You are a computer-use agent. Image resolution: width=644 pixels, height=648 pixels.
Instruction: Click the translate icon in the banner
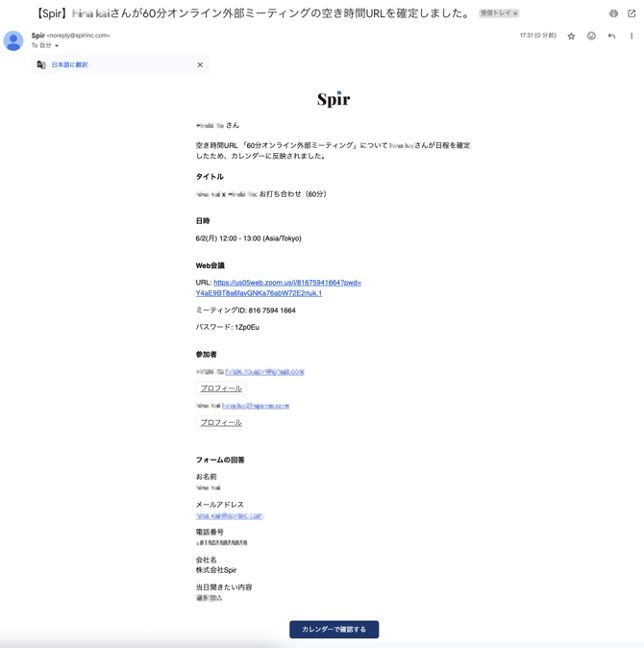41,65
